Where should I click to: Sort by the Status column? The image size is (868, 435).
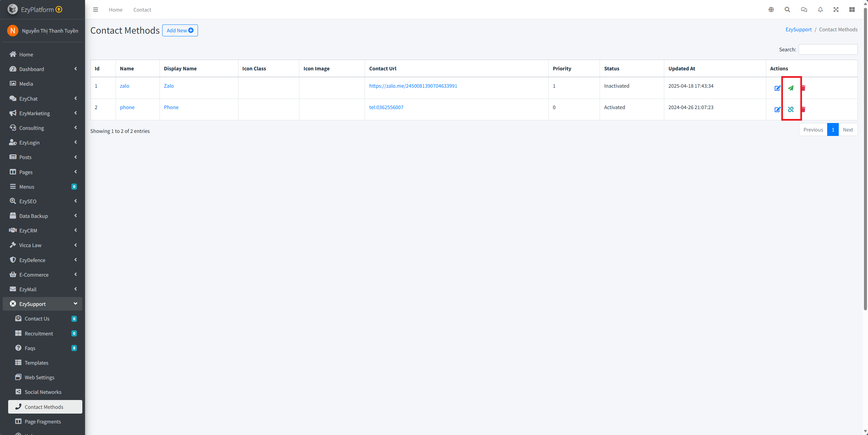tap(632, 68)
